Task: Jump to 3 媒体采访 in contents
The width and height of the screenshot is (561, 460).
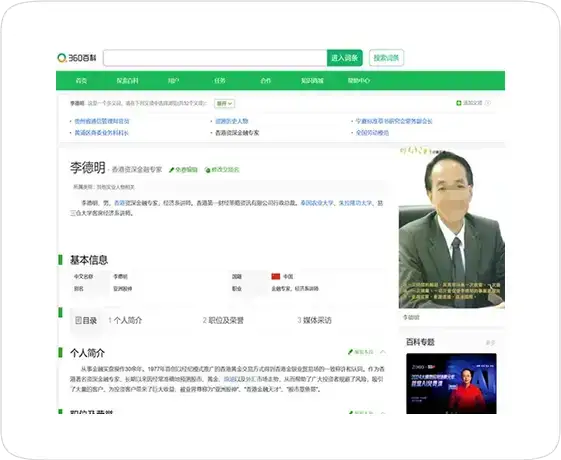Action: [314, 320]
